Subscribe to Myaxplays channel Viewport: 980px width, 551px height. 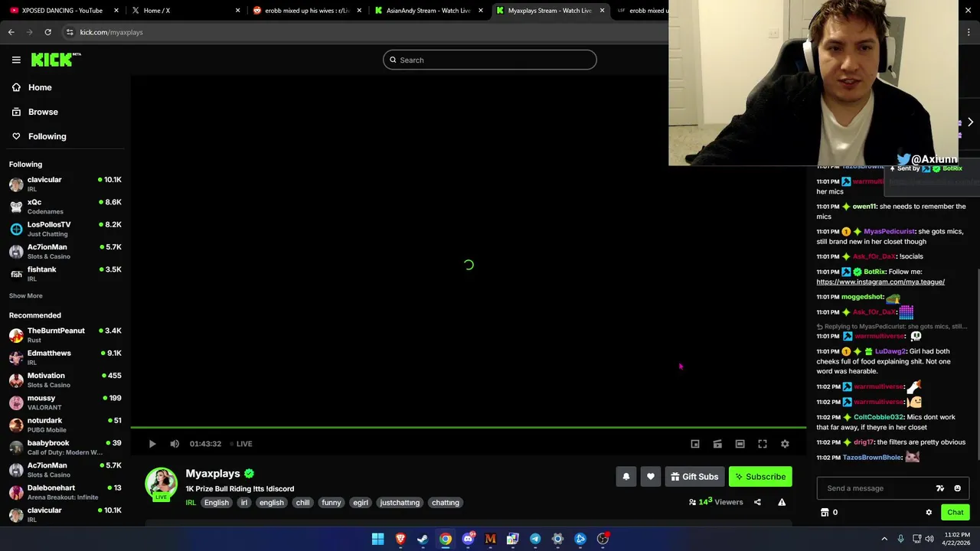pyautogui.click(x=760, y=477)
